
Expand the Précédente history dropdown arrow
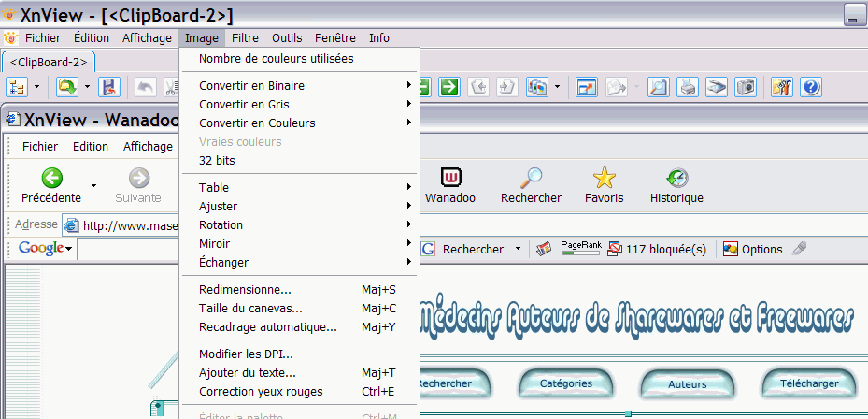[x=93, y=186]
